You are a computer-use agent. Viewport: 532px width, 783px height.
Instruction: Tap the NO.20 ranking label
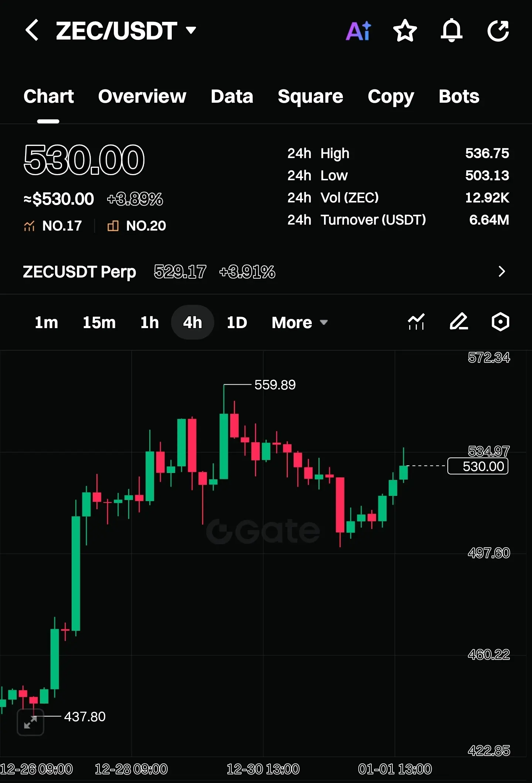[146, 226]
